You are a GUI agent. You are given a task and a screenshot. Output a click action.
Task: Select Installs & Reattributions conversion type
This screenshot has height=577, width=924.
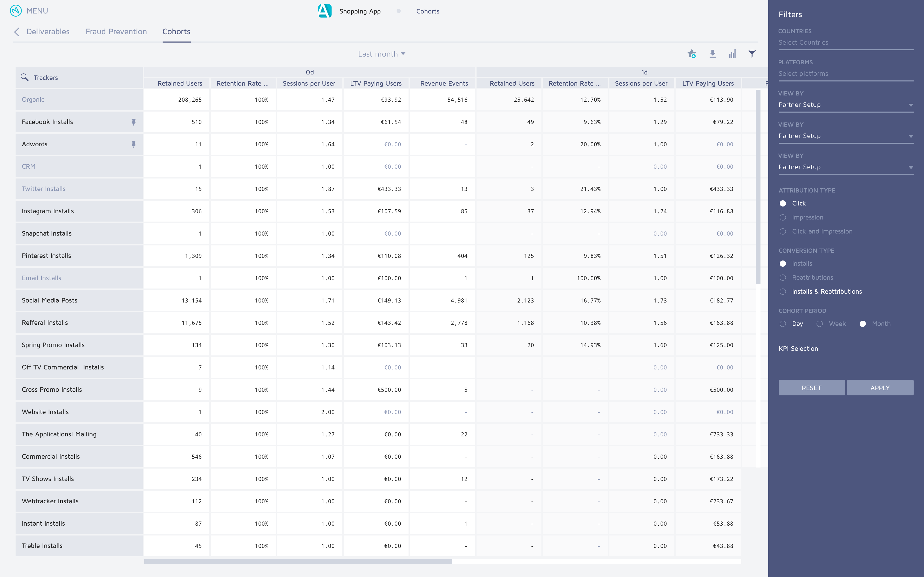click(783, 292)
